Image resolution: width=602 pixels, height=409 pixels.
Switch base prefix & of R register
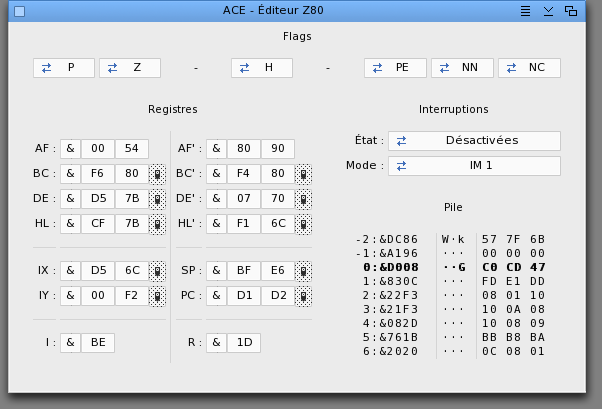[216, 343]
